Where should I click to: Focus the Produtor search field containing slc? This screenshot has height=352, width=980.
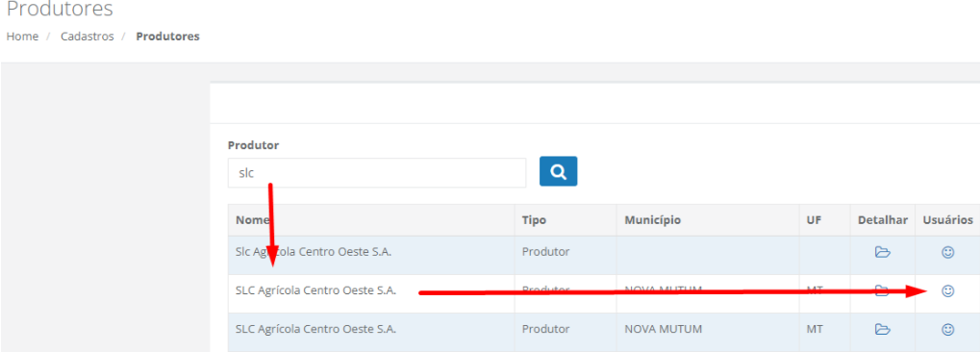pos(377,172)
